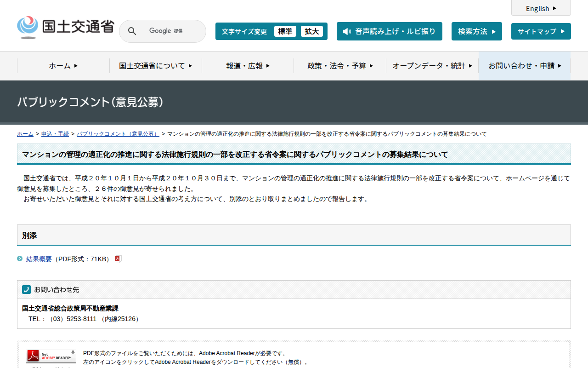The image size is (588, 368).
Task: Open the 検索方法 help button
Action: [x=476, y=31]
